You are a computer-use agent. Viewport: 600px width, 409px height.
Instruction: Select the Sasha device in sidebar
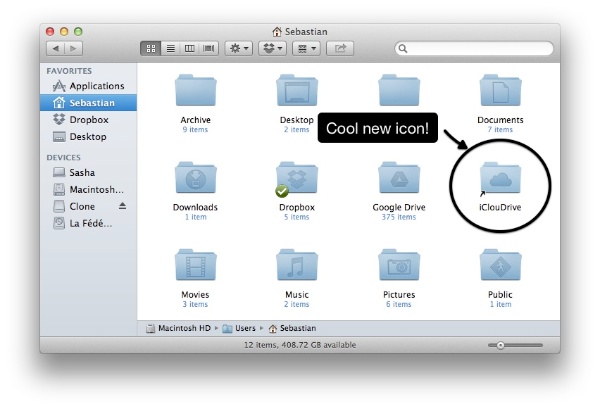[88, 173]
